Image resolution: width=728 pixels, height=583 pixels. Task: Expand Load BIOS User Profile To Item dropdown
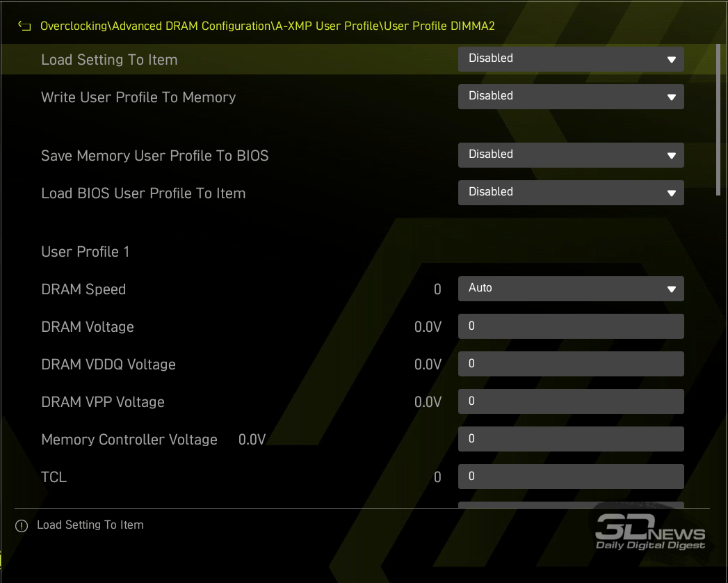click(570, 193)
